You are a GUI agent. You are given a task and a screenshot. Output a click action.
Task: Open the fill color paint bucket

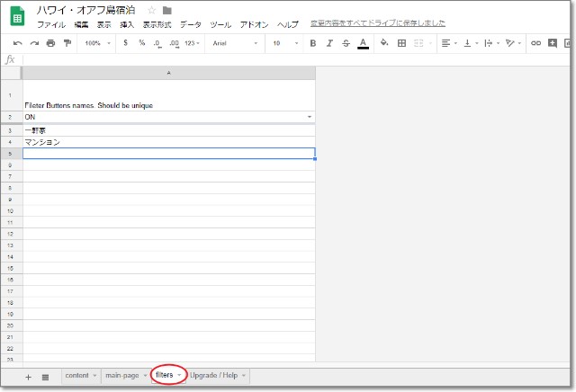click(x=384, y=42)
